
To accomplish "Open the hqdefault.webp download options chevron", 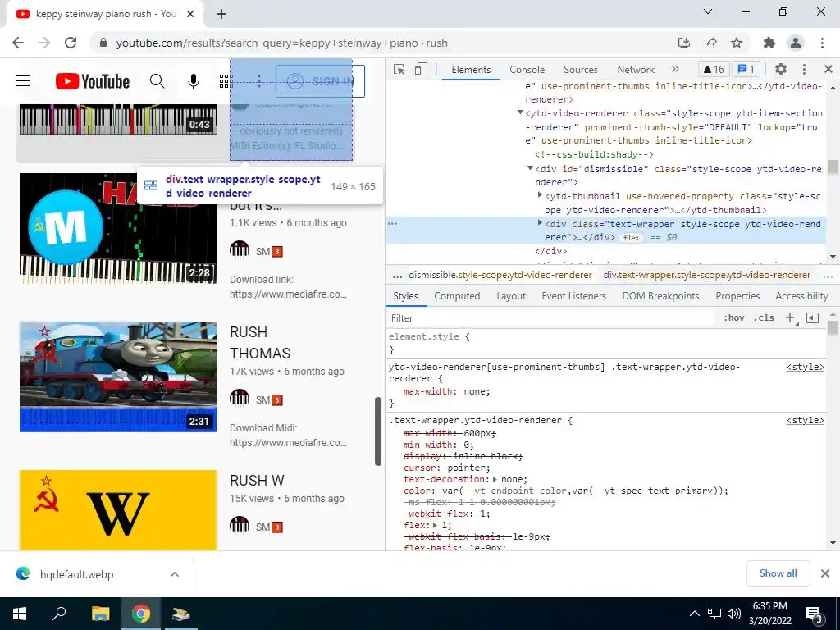I will click(175, 574).
